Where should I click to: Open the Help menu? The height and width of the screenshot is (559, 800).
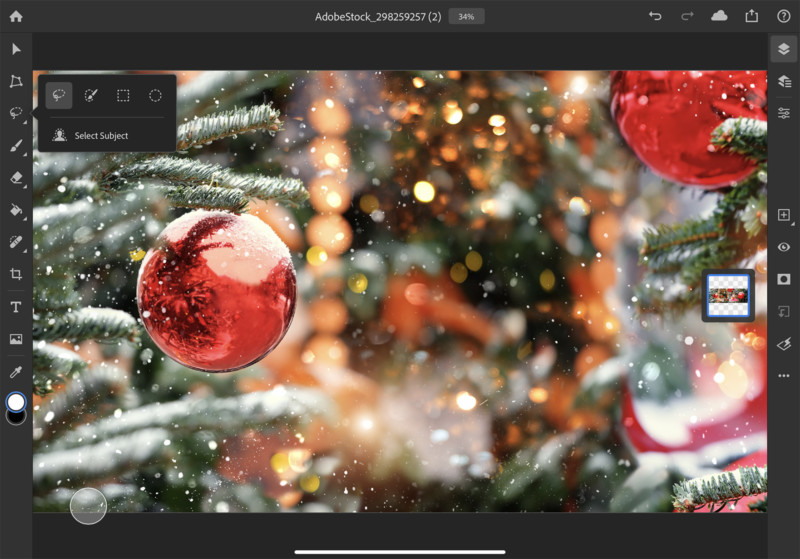coord(784,16)
